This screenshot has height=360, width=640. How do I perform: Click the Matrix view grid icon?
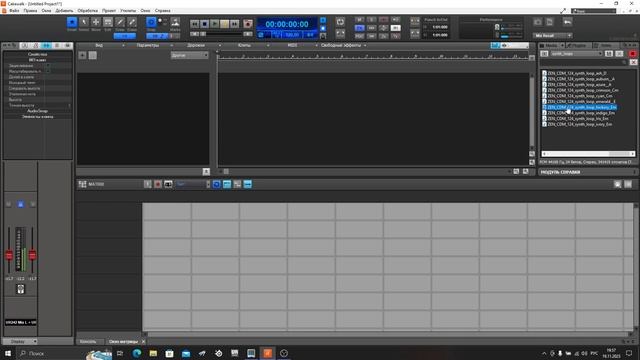pyautogui.click(x=82, y=184)
